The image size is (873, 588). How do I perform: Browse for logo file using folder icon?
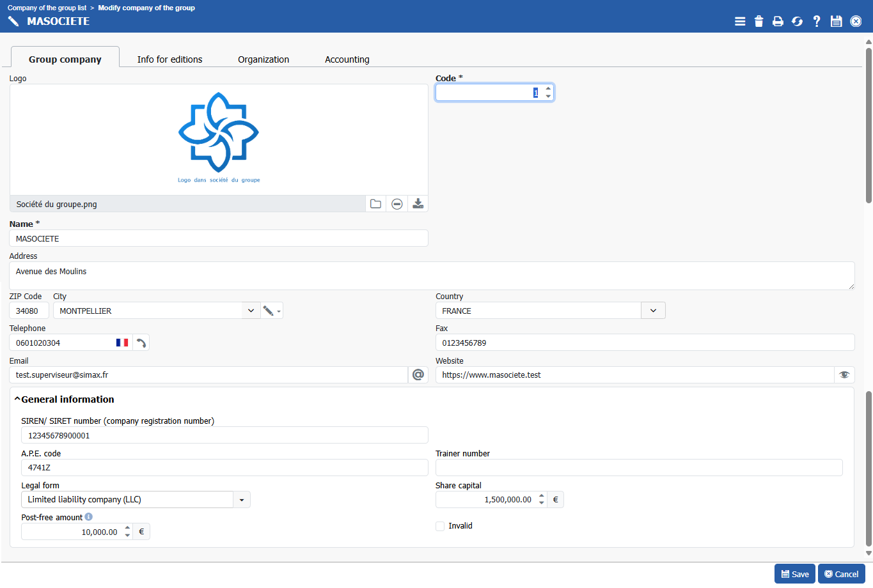pos(375,204)
